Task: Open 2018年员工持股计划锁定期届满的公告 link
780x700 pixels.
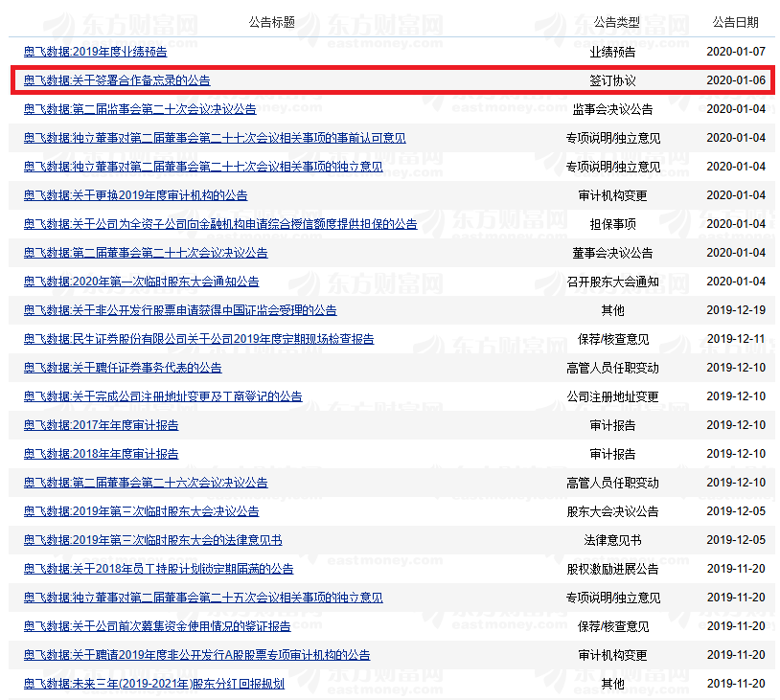Action: pos(159,569)
